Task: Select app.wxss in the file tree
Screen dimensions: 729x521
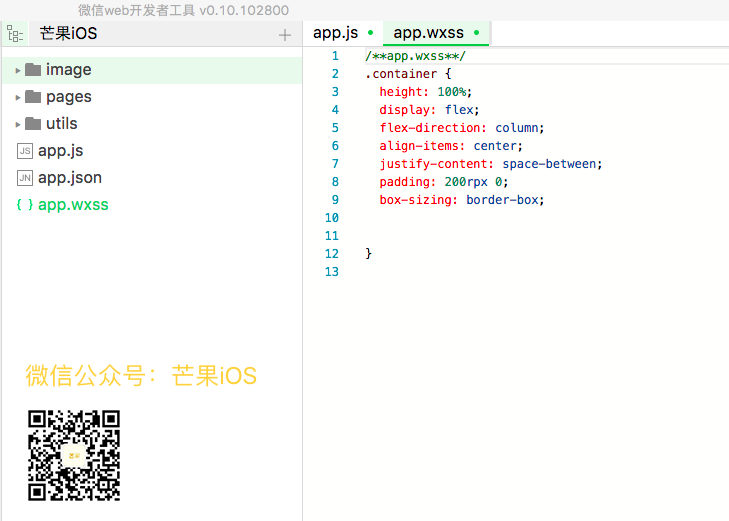Action: 73,205
